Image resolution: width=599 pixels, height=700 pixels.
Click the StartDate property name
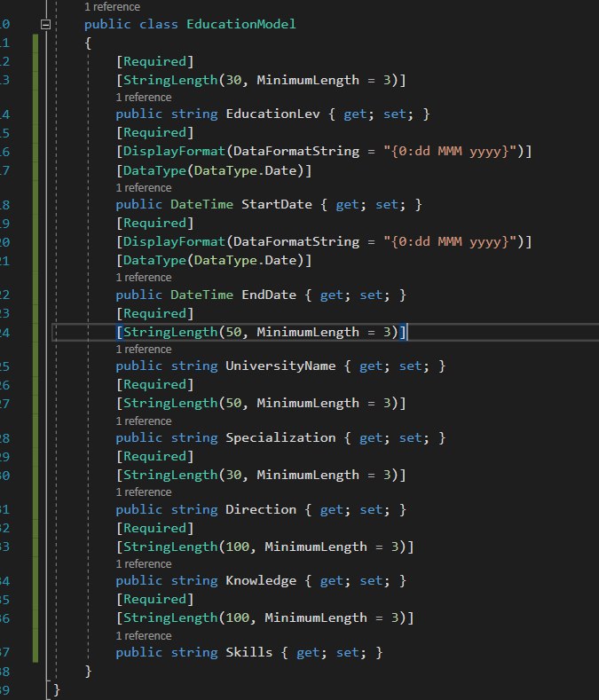[x=277, y=204]
